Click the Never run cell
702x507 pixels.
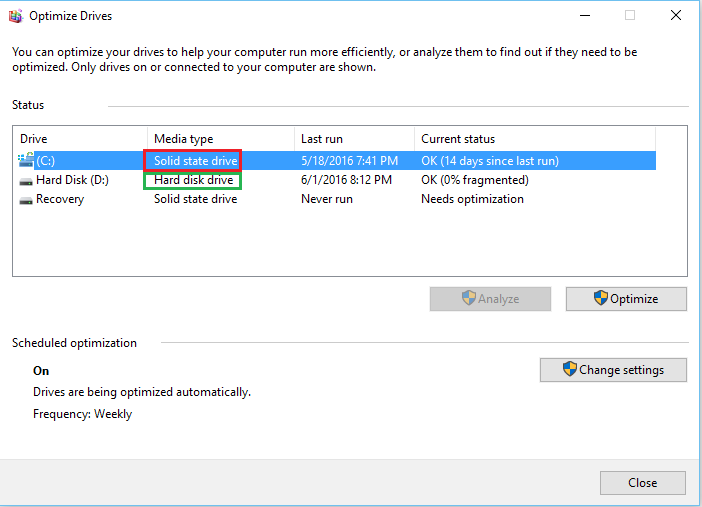(327, 199)
